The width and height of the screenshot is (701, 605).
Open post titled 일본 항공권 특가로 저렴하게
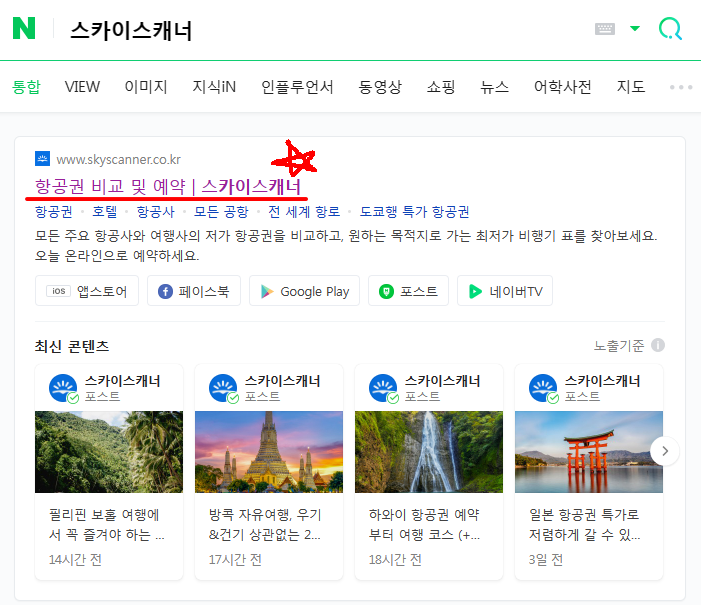584,525
